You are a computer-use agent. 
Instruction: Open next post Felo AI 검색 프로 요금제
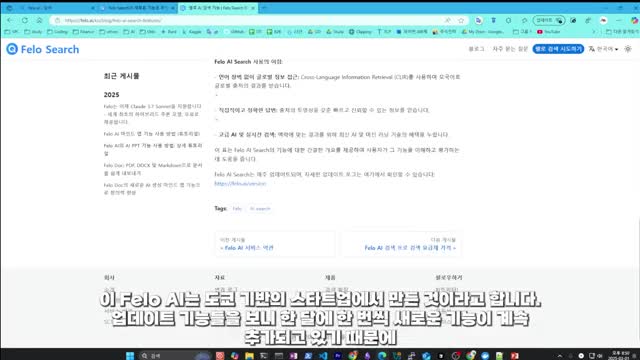click(x=402, y=244)
